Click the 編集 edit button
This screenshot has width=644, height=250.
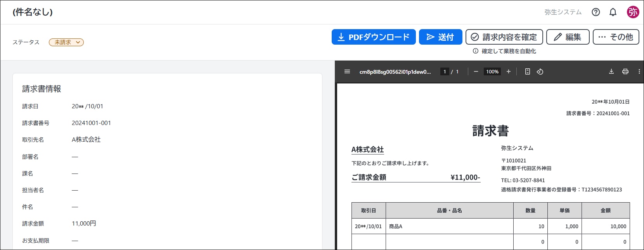[568, 37]
